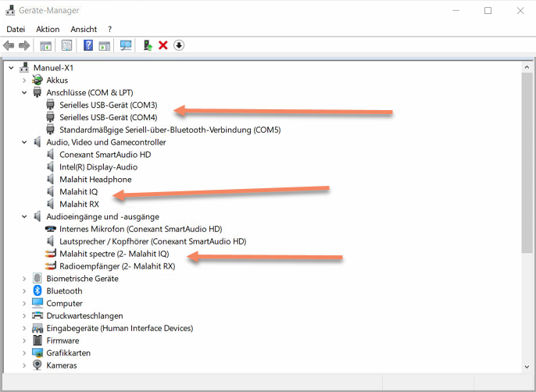The width and height of the screenshot is (536, 392).
Task: Collapse Anschlüsse (COM & LPT) category
Action: click(x=24, y=93)
